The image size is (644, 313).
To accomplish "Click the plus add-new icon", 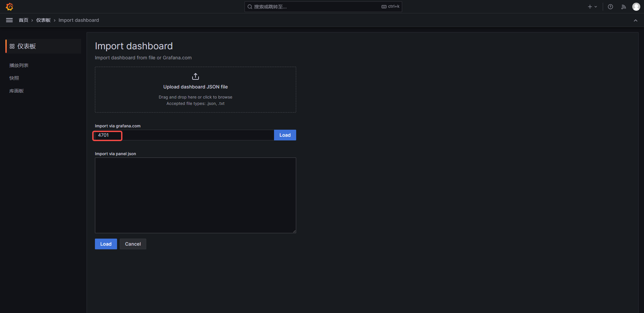I will coord(590,7).
